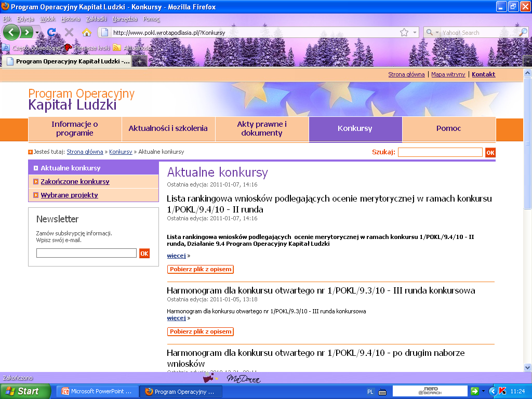This screenshot has height=399, width=532.
Task: Click więcej under Harmonogram 9.3/10 article
Action: [x=176, y=318]
